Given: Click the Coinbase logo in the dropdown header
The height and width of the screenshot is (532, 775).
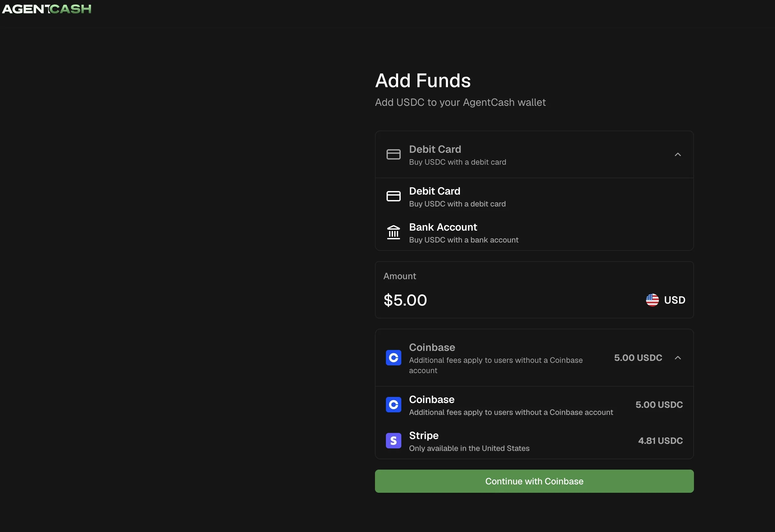Looking at the screenshot, I should [394, 358].
